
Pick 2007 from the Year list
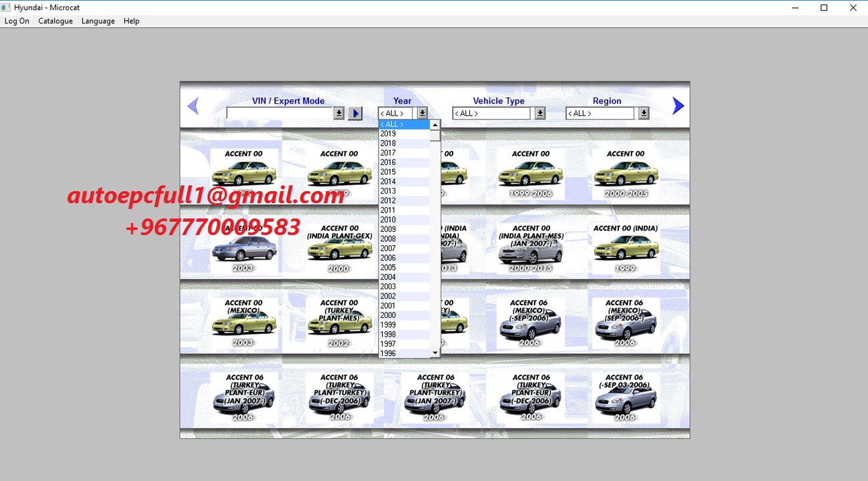(x=404, y=249)
